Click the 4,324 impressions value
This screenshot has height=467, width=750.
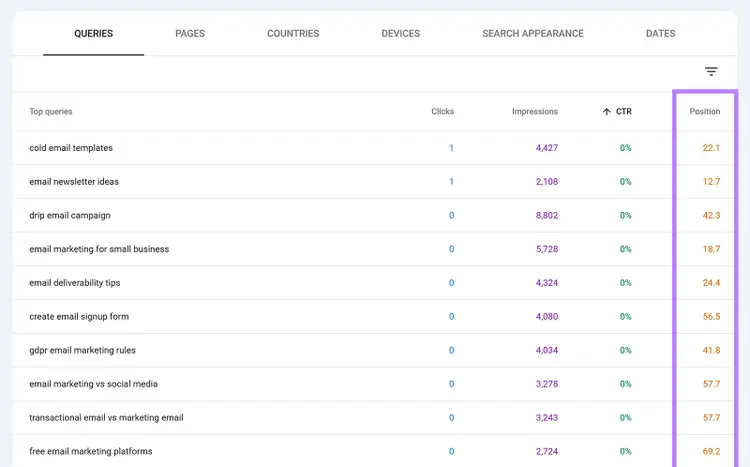coord(547,283)
